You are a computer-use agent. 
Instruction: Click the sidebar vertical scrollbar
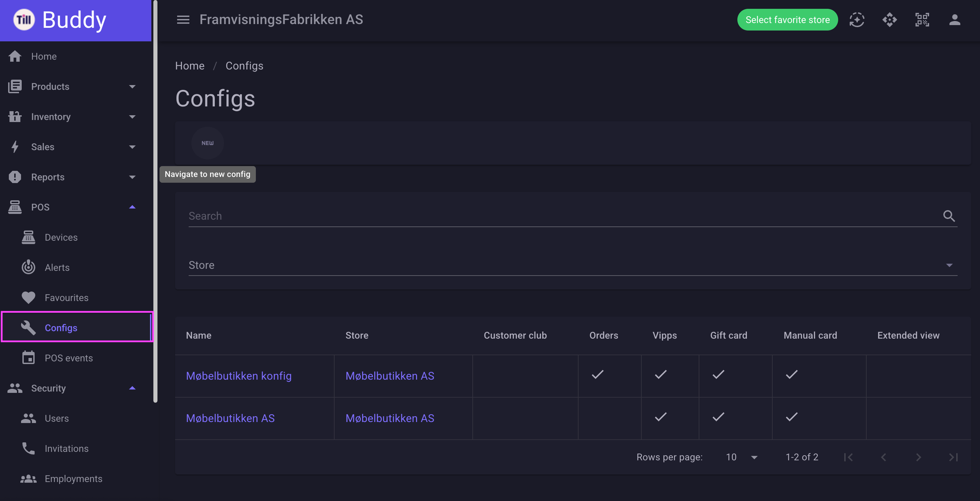[x=155, y=201]
